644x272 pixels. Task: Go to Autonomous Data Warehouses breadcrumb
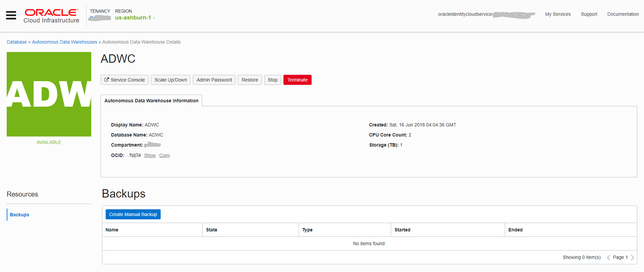coord(64,42)
